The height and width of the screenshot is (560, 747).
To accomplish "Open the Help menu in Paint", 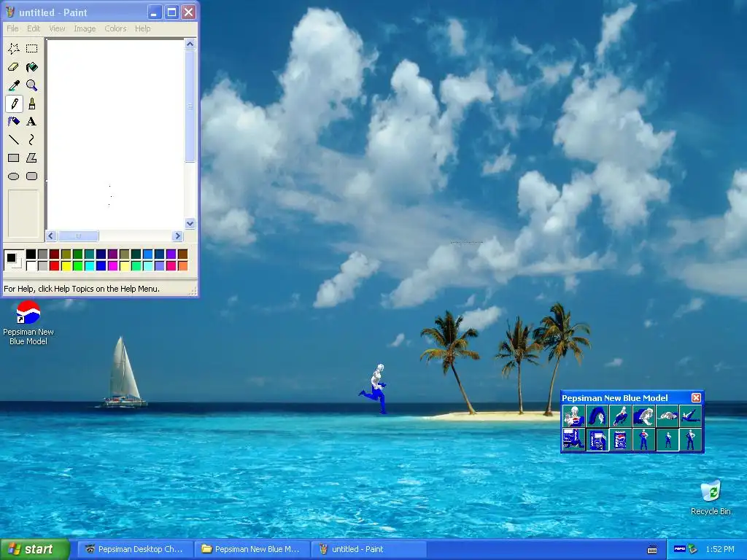I will [x=142, y=28].
